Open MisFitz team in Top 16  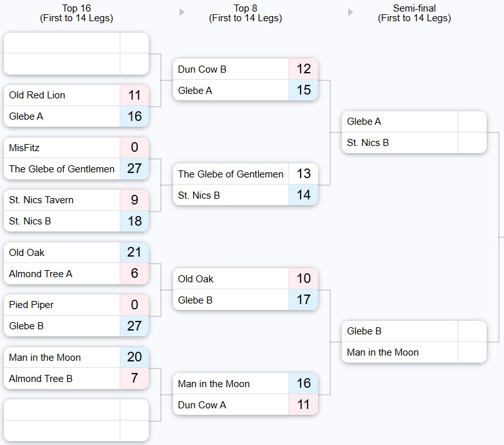click(24, 148)
